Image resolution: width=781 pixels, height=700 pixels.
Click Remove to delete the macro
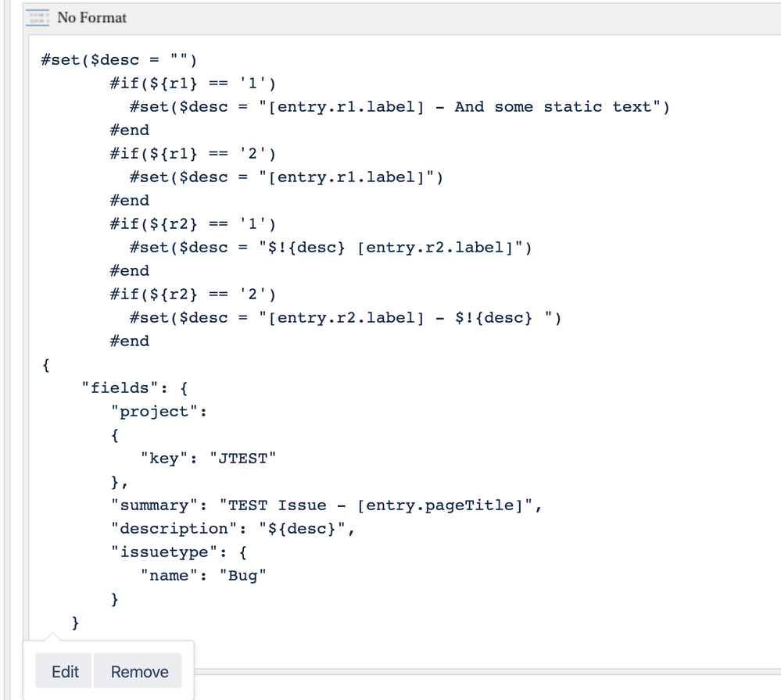(x=138, y=671)
